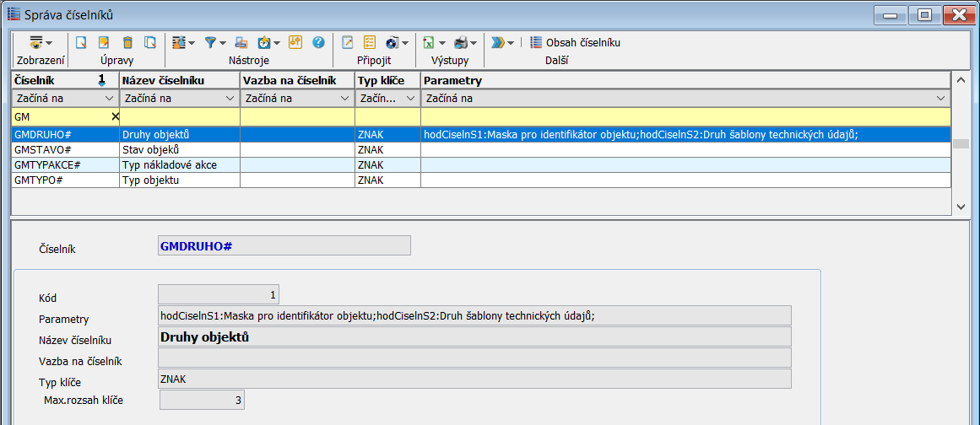
Task: Click the new record icon in Úpravy
Action: [x=82, y=42]
